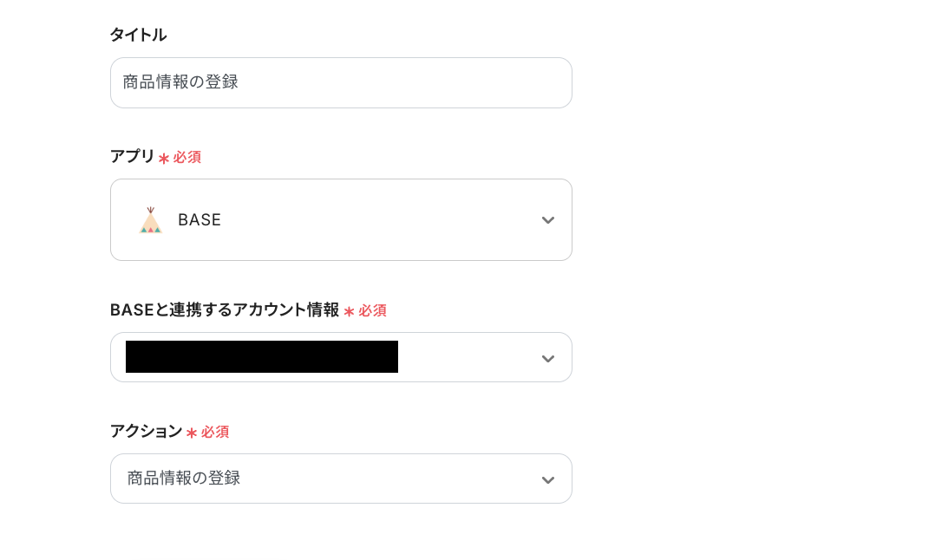Click the 必須 marker next to アプリ
The image size is (942, 560).
(x=187, y=158)
